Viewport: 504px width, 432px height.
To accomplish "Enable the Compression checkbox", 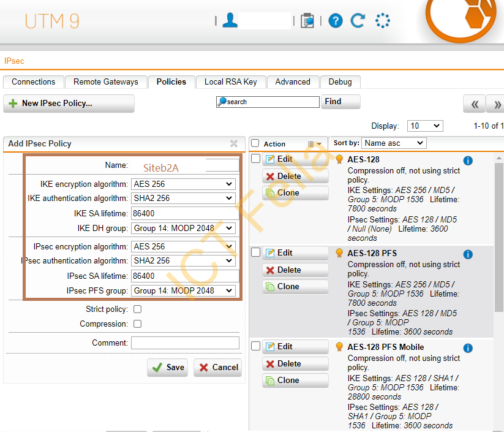I will tap(138, 324).
